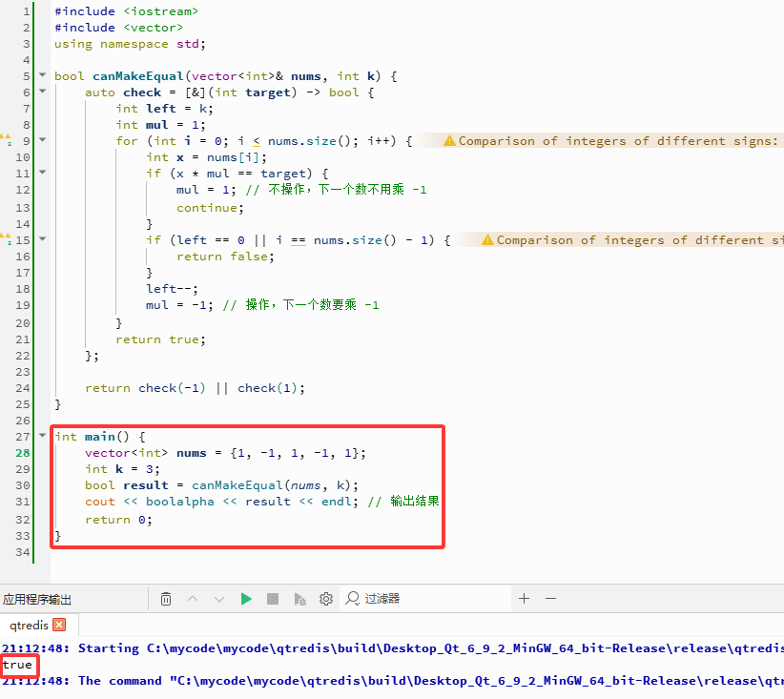The height and width of the screenshot is (699, 784).
Task: Collapse the if block fold at line 11
Action: (43, 172)
